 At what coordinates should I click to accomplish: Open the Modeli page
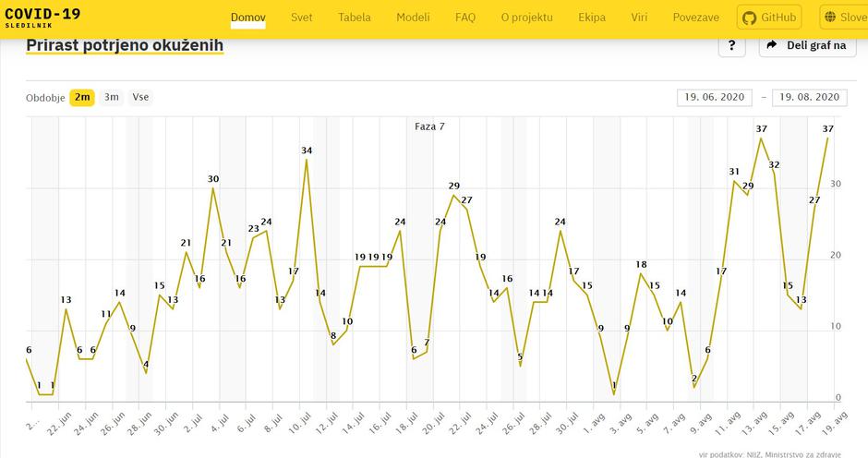coord(413,18)
